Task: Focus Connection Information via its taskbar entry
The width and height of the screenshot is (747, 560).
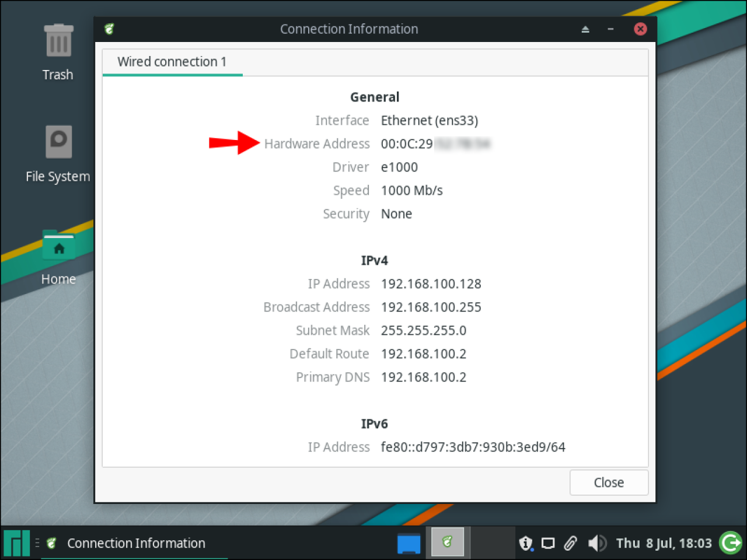Action: (x=135, y=542)
